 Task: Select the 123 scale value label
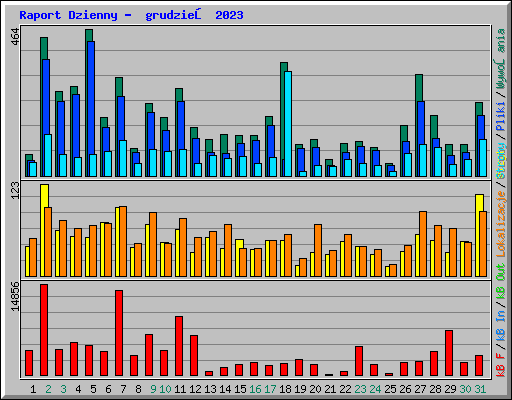[x=15, y=190]
